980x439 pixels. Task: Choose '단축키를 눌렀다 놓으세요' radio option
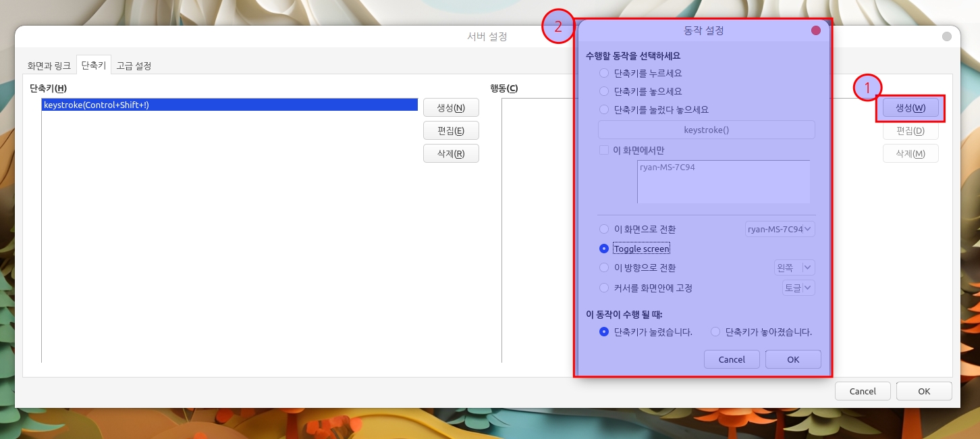604,109
